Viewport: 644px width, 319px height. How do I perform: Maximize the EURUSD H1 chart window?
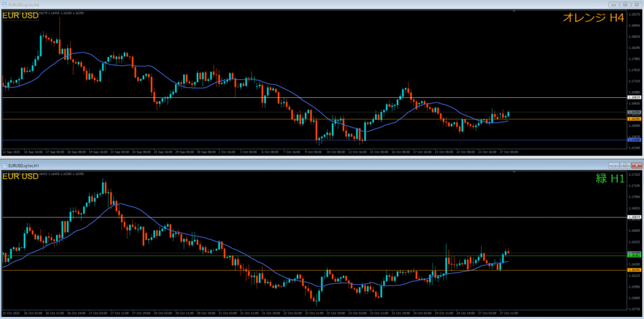click(x=625, y=165)
